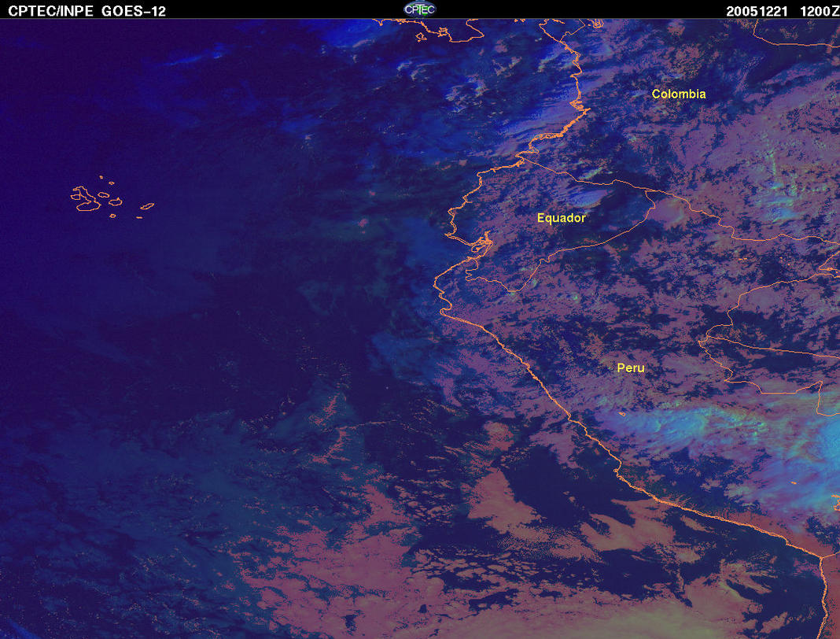Click the 'Equador' country label
This screenshot has width=840, height=639.
click(x=562, y=218)
